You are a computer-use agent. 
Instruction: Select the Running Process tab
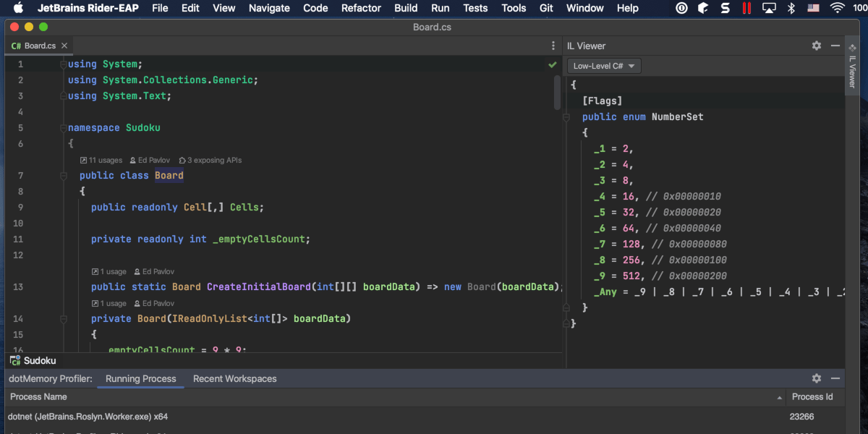[x=140, y=378]
